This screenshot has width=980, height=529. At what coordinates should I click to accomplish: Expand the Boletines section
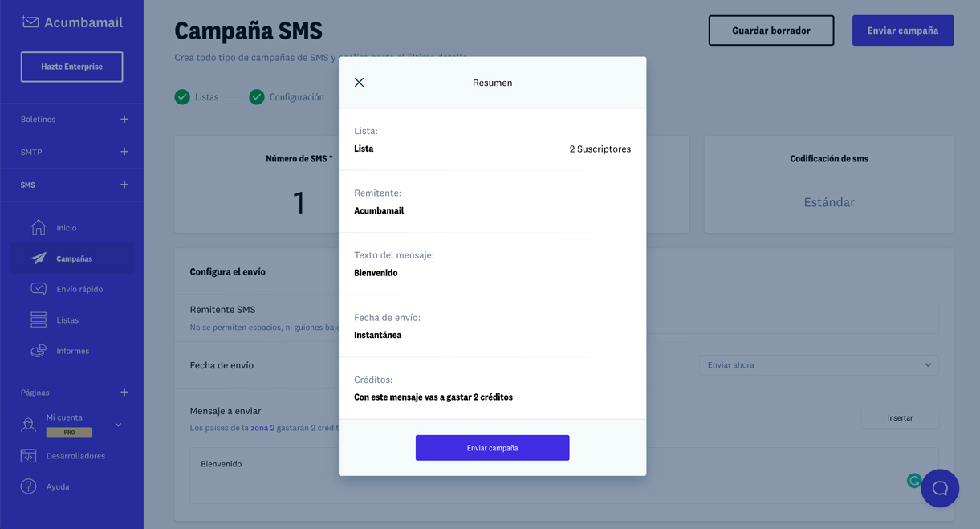click(x=124, y=119)
